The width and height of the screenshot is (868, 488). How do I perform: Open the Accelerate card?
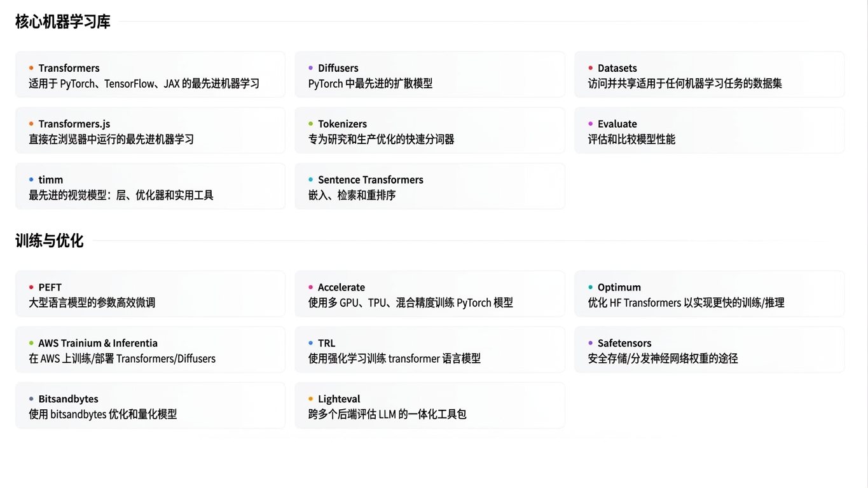(x=430, y=294)
